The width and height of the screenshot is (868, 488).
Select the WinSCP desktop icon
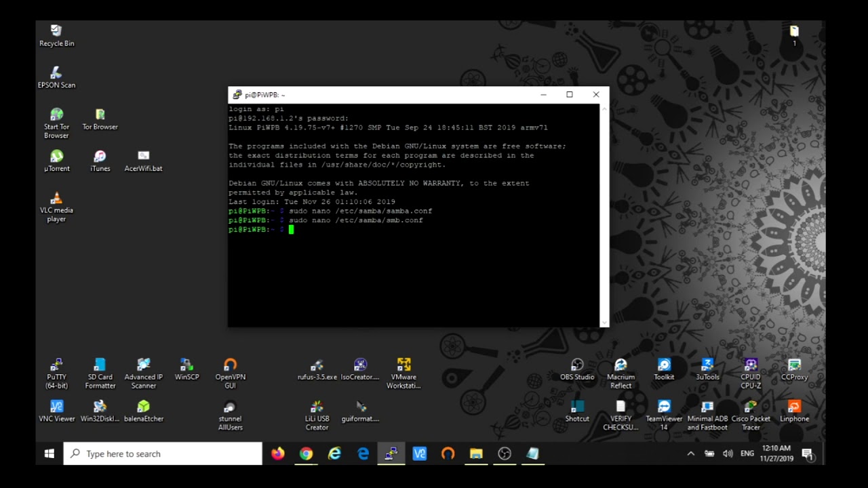[x=186, y=369]
